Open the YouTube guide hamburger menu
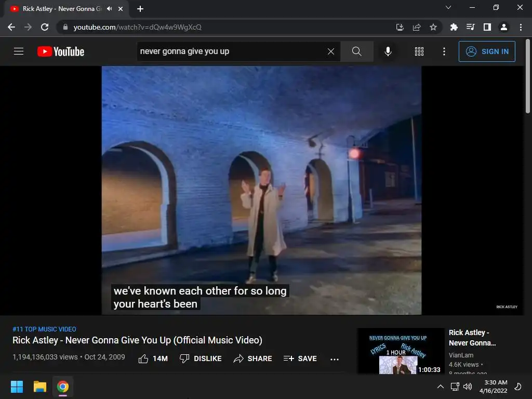The image size is (532, 399). pyautogui.click(x=19, y=51)
